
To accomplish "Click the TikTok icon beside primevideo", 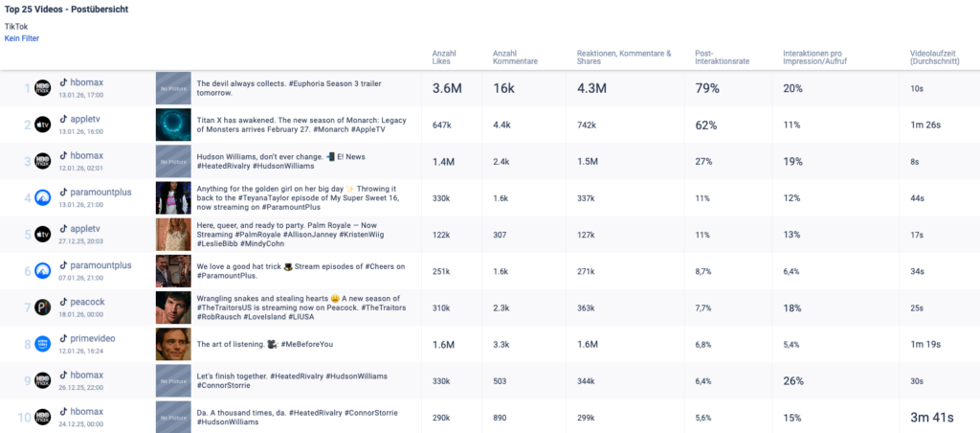I will (x=64, y=338).
